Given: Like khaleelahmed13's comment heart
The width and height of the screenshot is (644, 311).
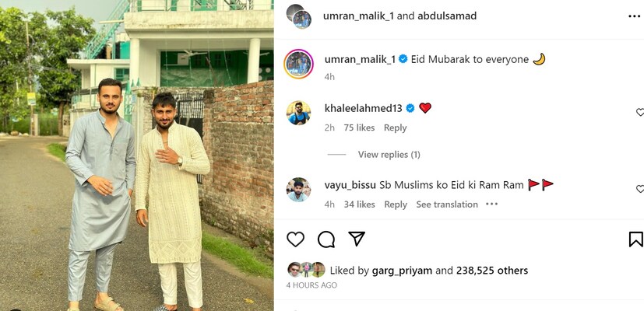Looking at the screenshot, I should click(x=640, y=113).
